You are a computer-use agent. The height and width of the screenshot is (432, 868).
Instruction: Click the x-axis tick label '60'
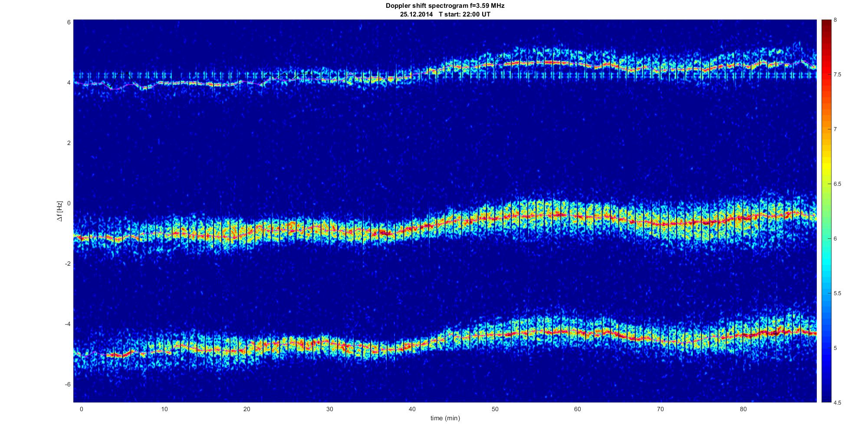(577, 409)
